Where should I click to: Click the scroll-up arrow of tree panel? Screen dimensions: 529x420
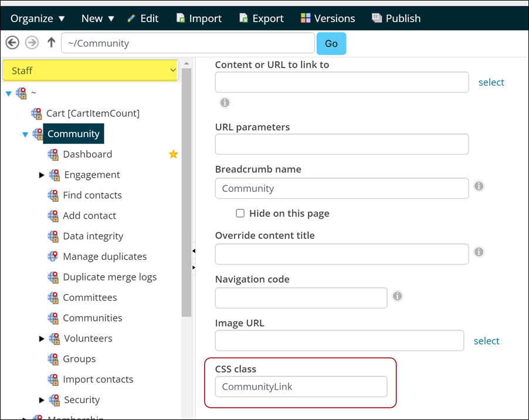pyautogui.click(x=186, y=63)
